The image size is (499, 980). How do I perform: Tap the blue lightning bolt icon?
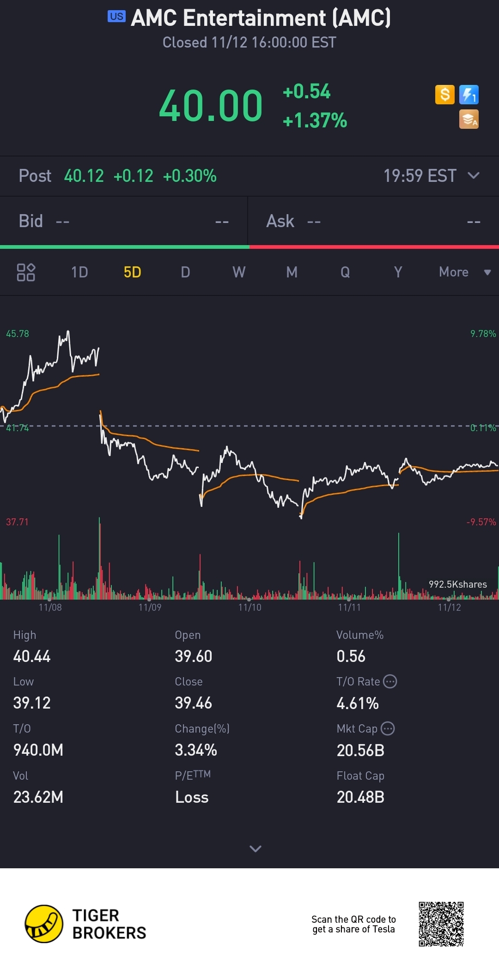click(469, 95)
